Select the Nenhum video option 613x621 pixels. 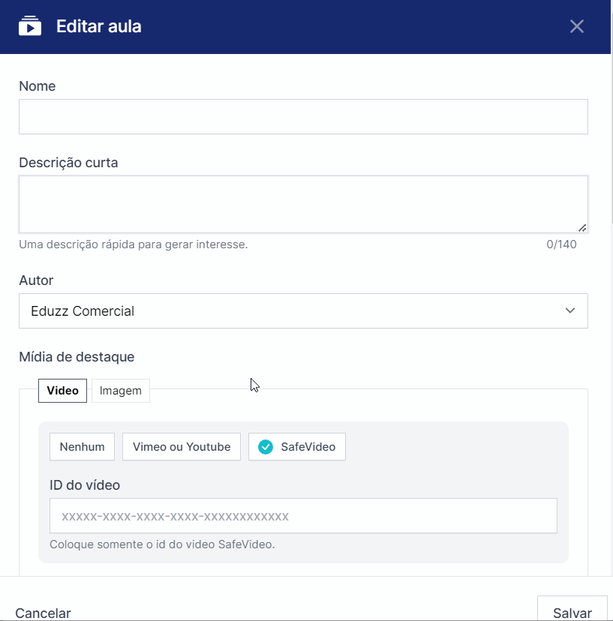pos(82,447)
